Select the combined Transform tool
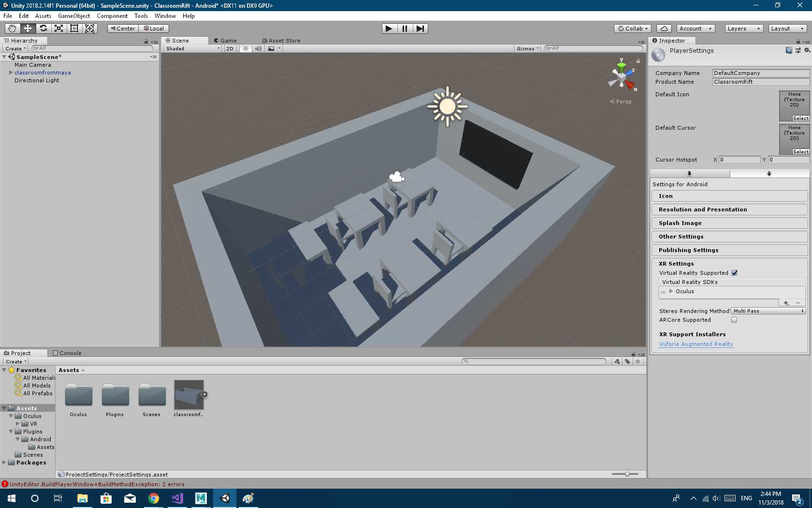812x508 pixels. coord(90,29)
